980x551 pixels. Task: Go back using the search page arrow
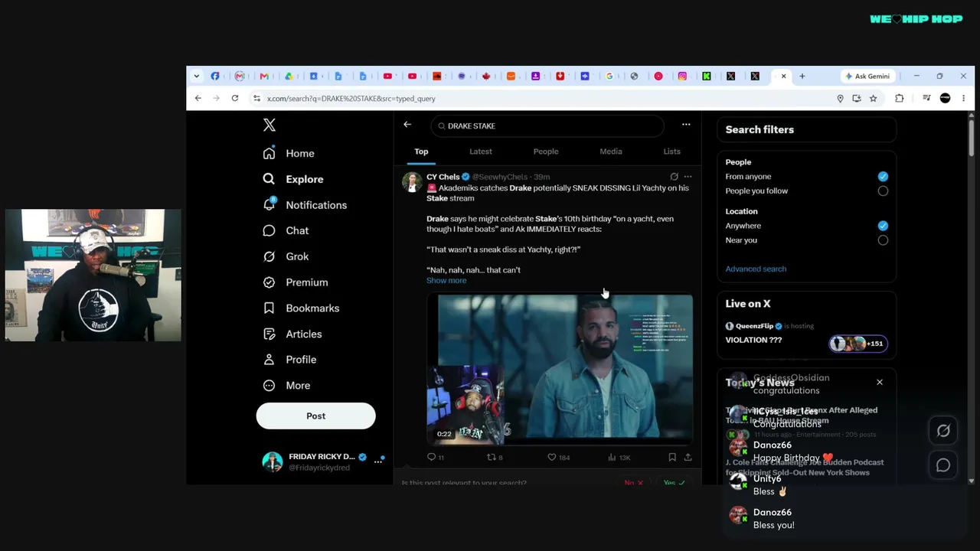pos(407,125)
